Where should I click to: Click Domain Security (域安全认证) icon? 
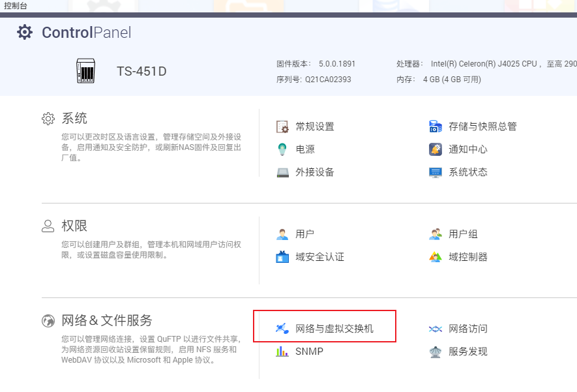tap(282, 257)
